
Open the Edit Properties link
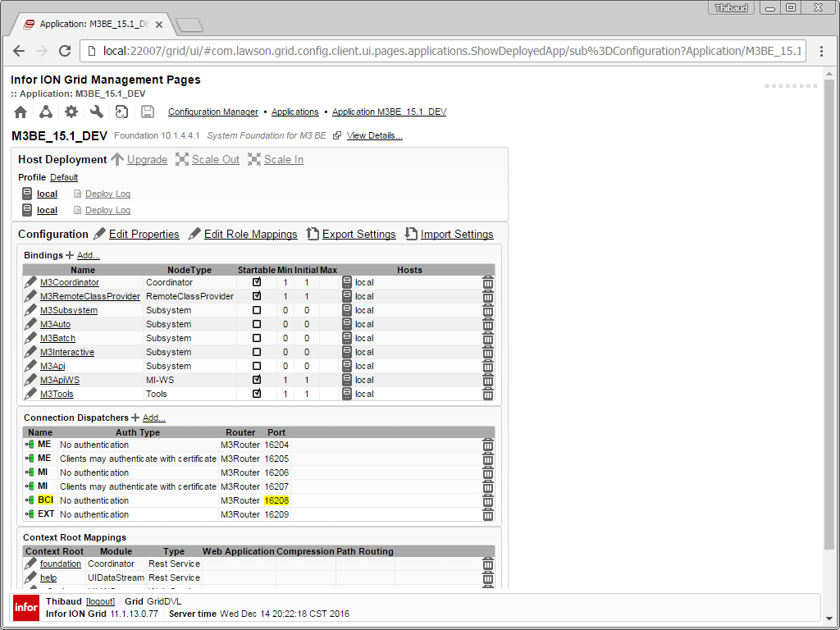pos(144,235)
